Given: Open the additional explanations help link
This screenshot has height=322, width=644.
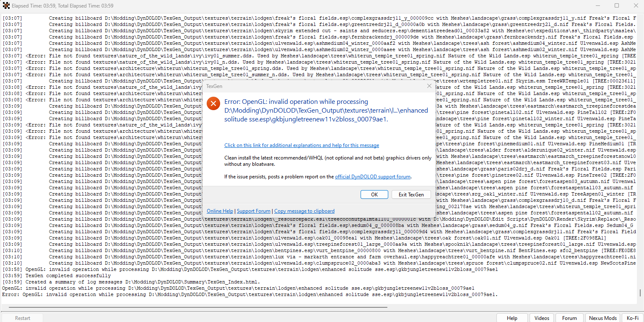Looking at the screenshot, I should coord(301,145).
